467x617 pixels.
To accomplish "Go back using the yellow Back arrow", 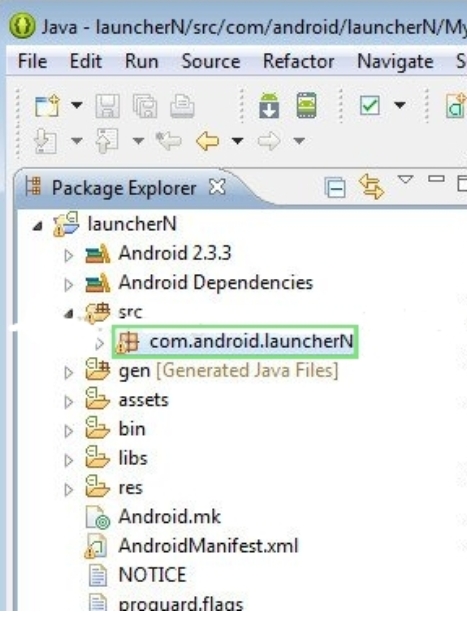I will pos(207,141).
